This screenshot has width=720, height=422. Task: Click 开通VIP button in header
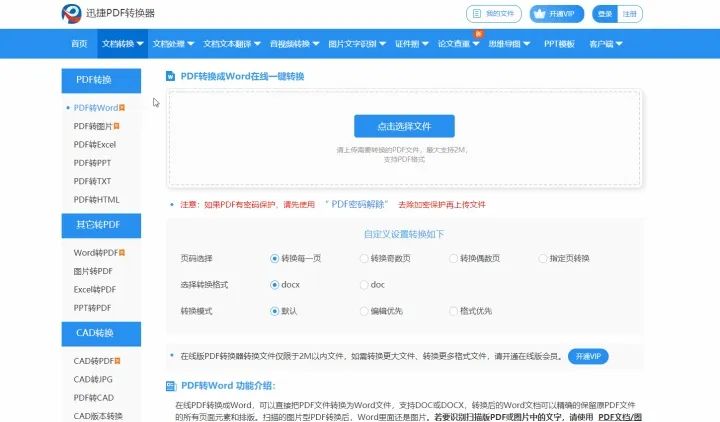557,14
